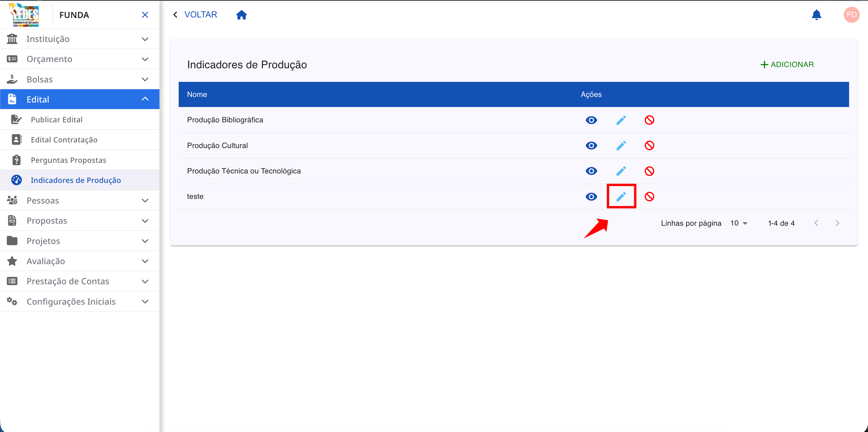Expand the Bolsas menu

[80, 79]
